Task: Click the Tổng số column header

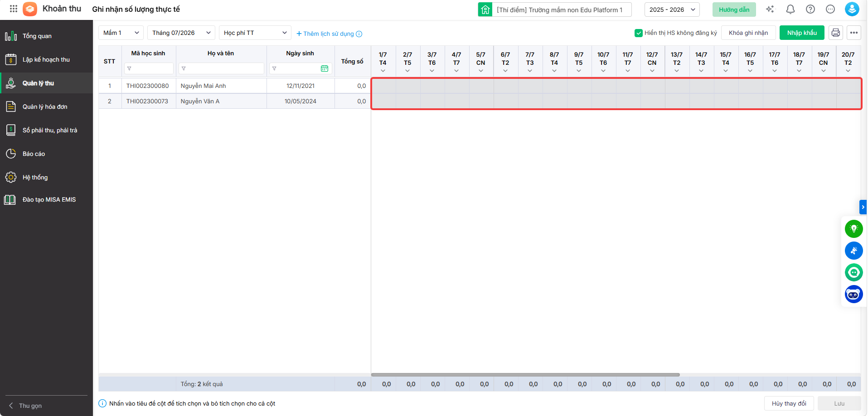Action: 352,61
